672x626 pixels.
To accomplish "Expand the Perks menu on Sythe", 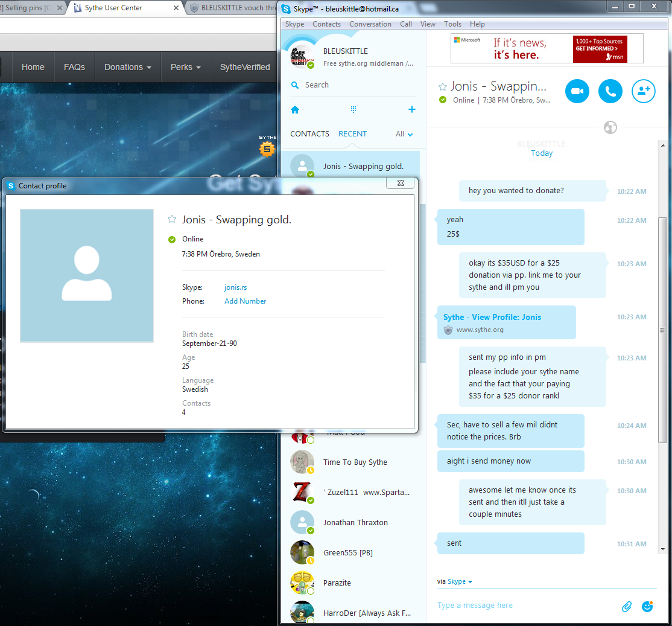I will [186, 68].
